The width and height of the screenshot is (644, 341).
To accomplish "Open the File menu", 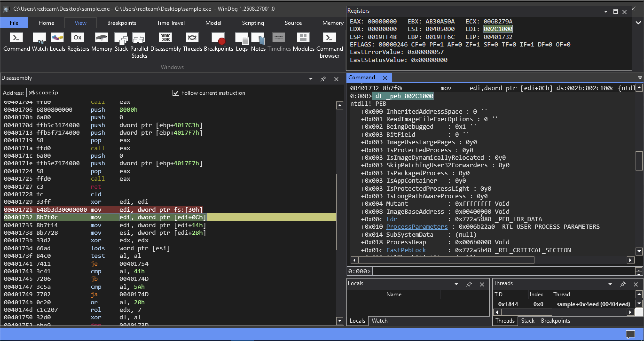I will tap(14, 23).
